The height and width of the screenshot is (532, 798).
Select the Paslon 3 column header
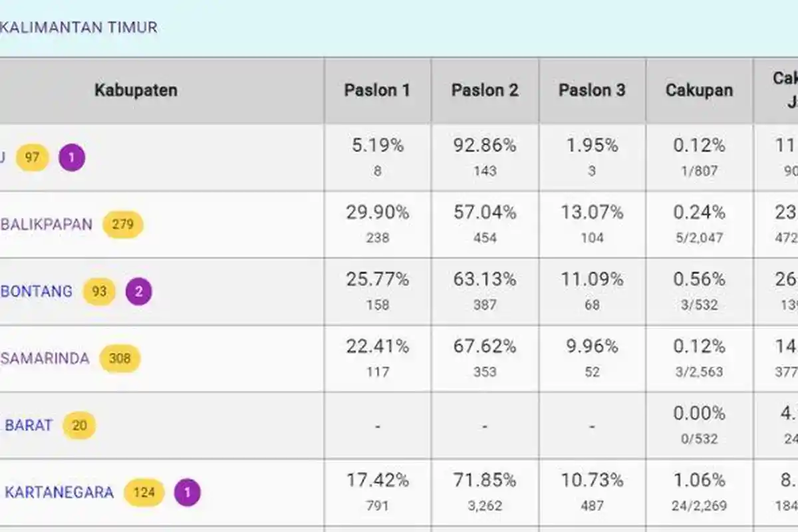tap(591, 90)
